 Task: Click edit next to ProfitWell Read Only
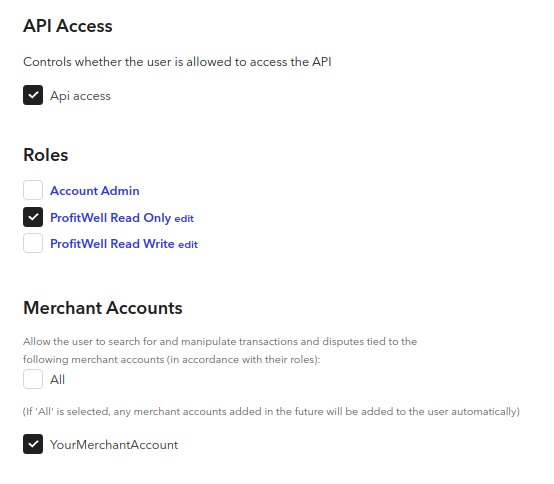point(184,219)
